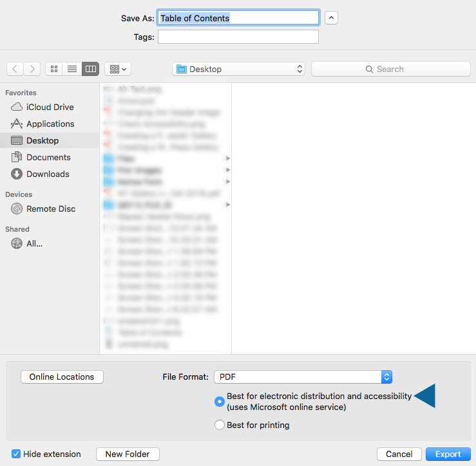The image size is (476, 466).
Task: Click the Save As name field
Action: tap(238, 18)
